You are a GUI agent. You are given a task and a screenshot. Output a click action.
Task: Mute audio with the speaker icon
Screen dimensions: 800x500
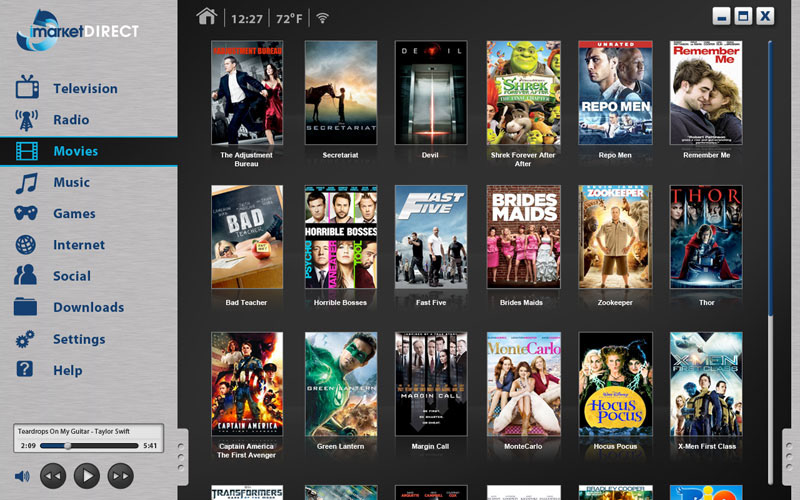22,477
